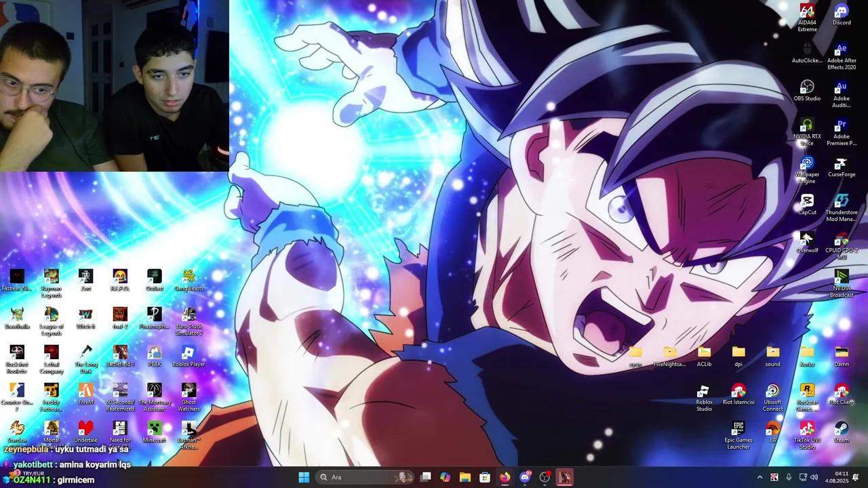Select the NVIDIA RTX Voice shortcut
Screen dimensions: 868x488
point(807,132)
